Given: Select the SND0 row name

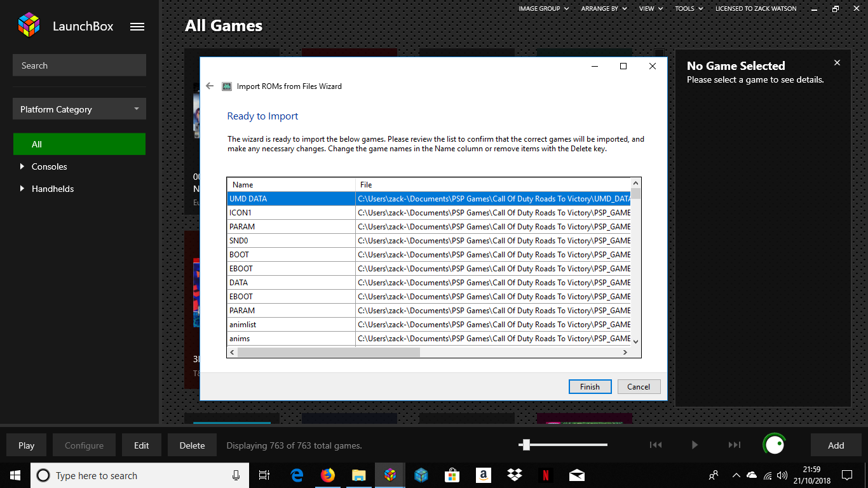Looking at the screenshot, I should click(x=240, y=241).
